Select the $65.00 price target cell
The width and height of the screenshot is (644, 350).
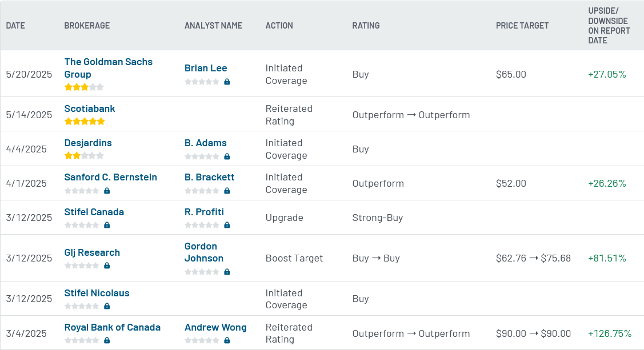511,74
